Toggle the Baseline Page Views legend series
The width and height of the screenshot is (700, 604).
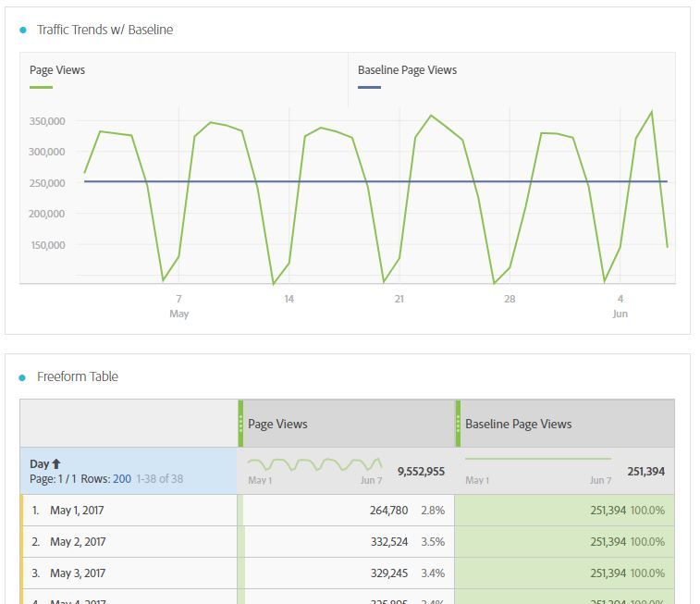[x=407, y=70]
